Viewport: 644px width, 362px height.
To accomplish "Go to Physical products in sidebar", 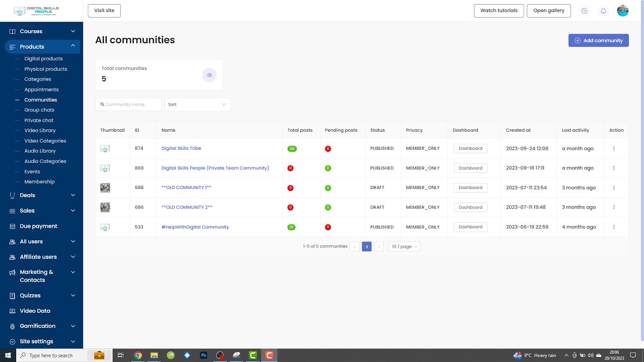I will pos(46,69).
